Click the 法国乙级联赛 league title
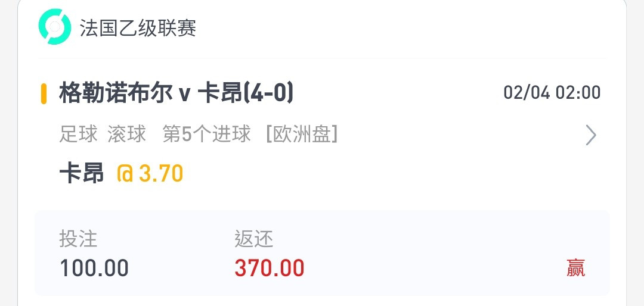The height and width of the screenshot is (306, 644). point(138,28)
